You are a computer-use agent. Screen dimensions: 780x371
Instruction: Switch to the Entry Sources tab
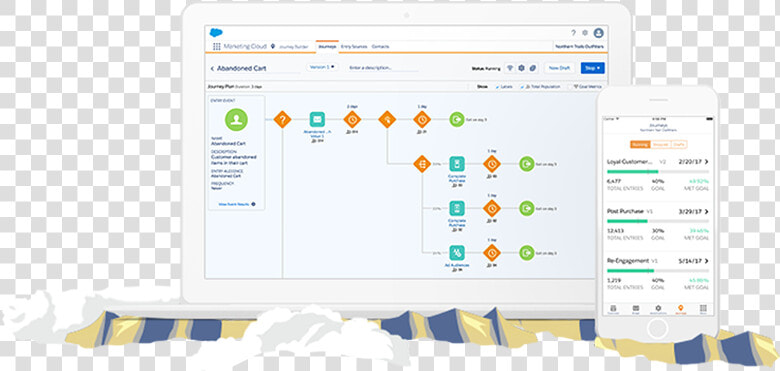[354, 47]
